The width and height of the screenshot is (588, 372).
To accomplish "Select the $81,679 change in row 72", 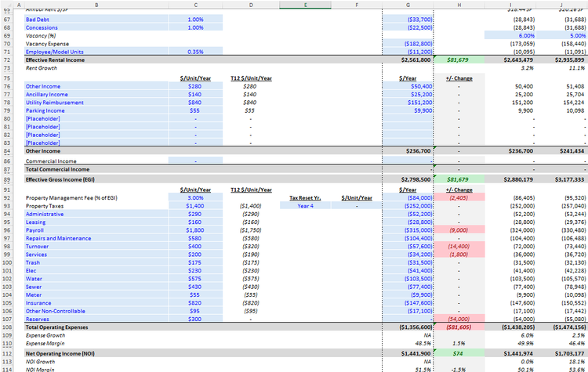I will 459,60.
